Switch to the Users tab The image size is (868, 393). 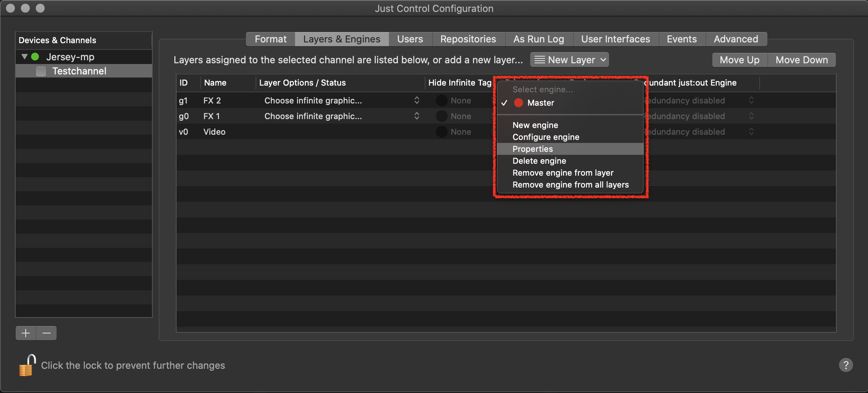click(410, 39)
